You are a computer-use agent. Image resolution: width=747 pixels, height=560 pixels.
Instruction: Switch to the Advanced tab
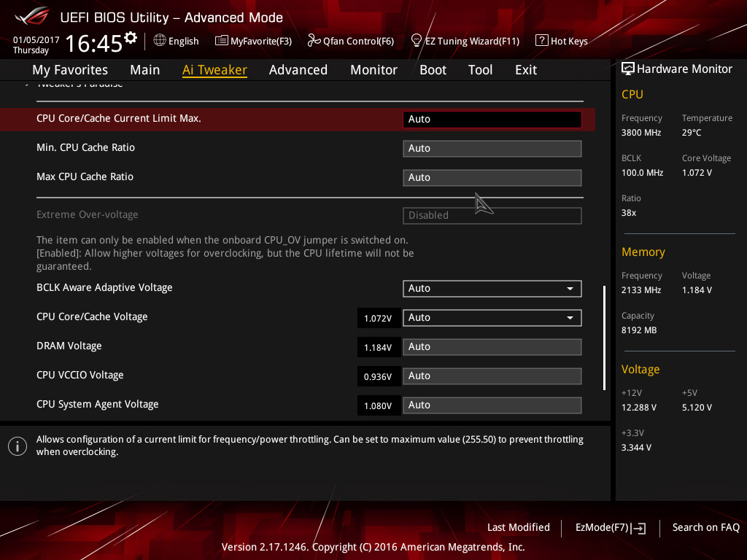(298, 70)
